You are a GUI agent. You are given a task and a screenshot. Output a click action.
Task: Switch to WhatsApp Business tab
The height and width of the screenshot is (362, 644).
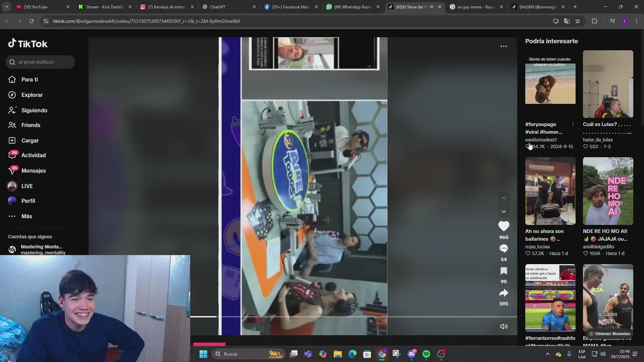(x=353, y=7)
